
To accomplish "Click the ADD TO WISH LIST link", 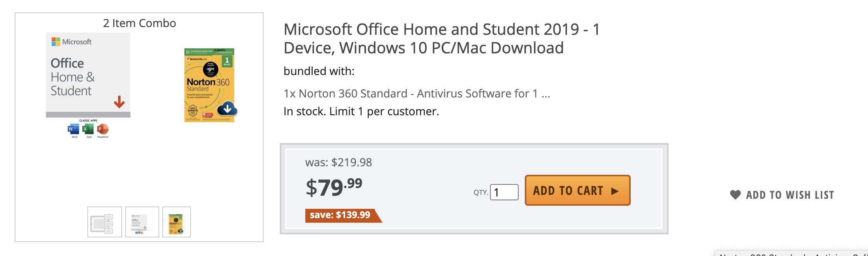I will (x=790, y=195).
